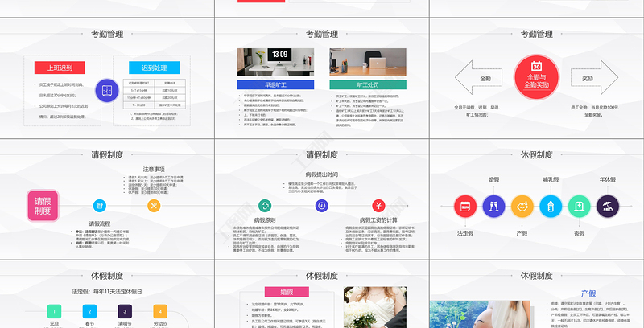Select the blue 早退旷工 banner

(274, 84)
